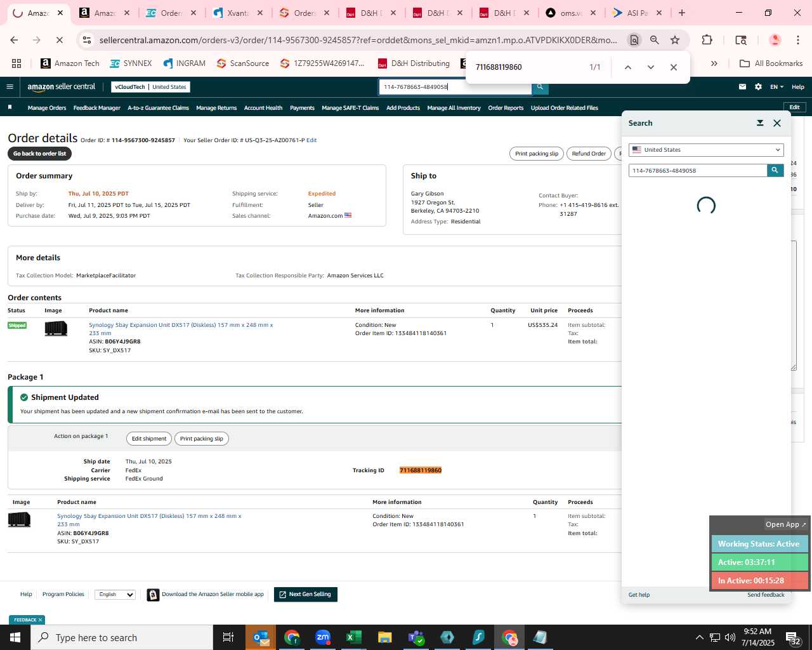812x650 pixels.
Task: Open the Seller Central mail icon
Action: (742, 87)
